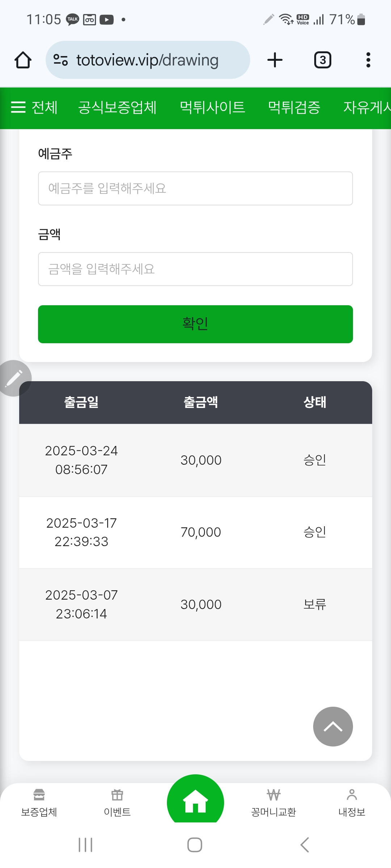Expand the 전체 hamburger menu

coord(34,107)
